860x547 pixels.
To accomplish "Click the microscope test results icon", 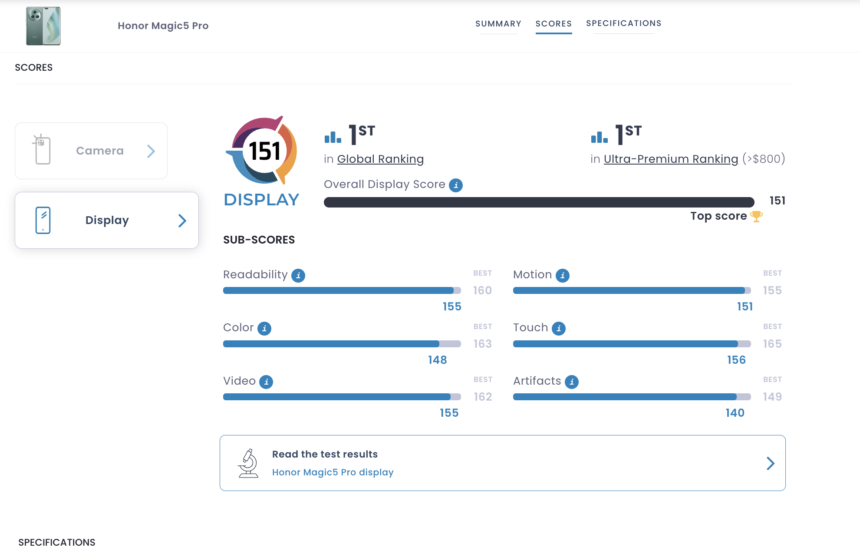I will pyautogui.click(x=247, y=463).
